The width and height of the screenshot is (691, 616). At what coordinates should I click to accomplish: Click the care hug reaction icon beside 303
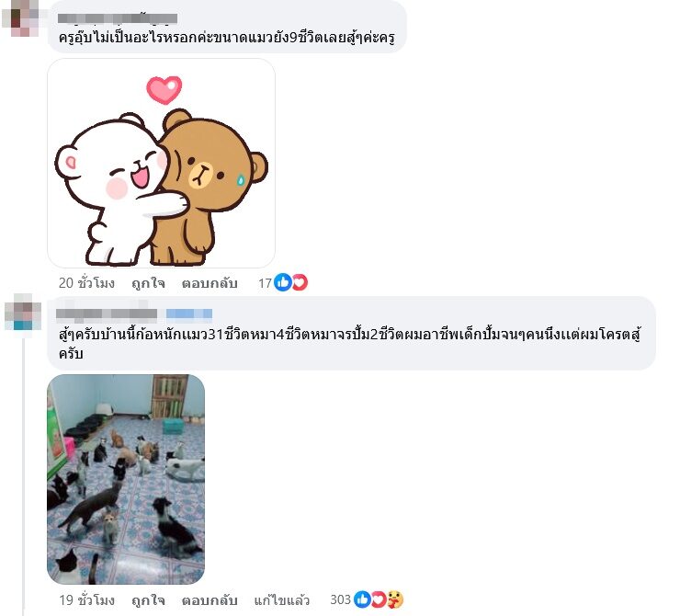point(395,599)
